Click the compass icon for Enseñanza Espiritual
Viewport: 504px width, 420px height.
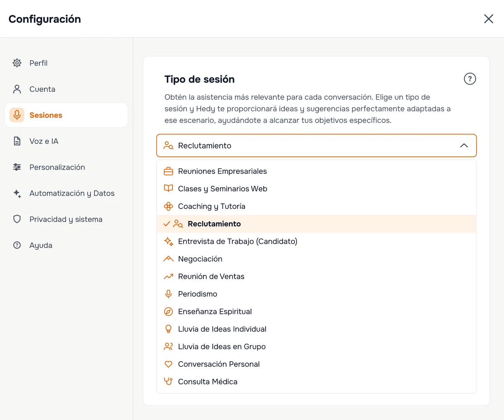pos(168,311)
